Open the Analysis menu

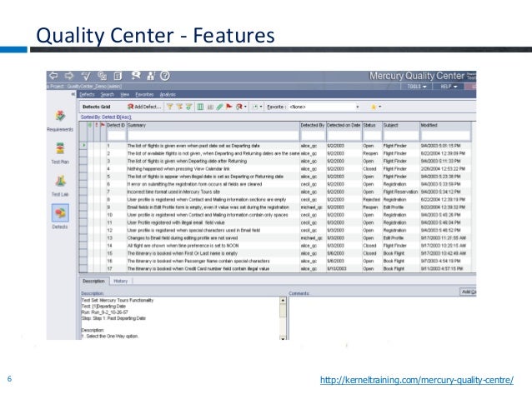[168, 95]
